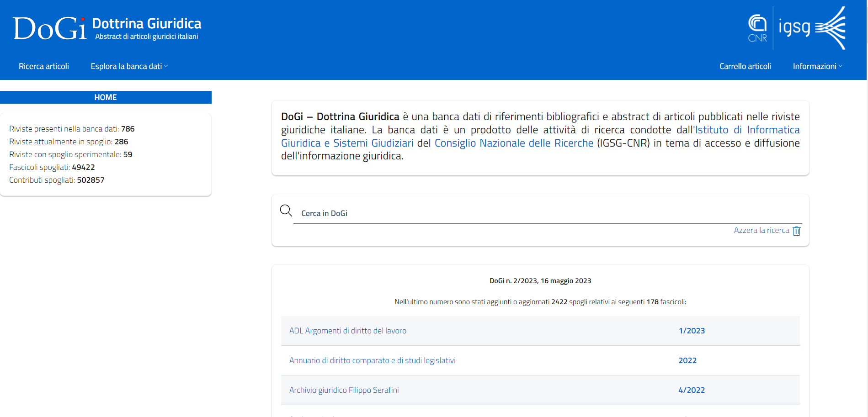The image size is (868, 417).
Task: Select the HOME tab in sidebar
Action: (106, 97)
